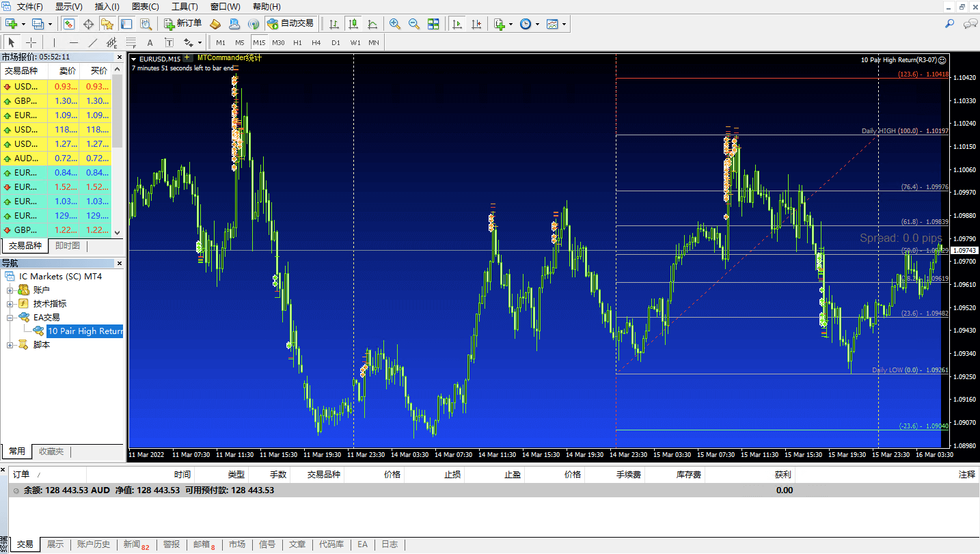The width and height of the screenshot is (980, 554).
Task: Select the horizontal line drawing tool
Action: (x=74, y=42)
